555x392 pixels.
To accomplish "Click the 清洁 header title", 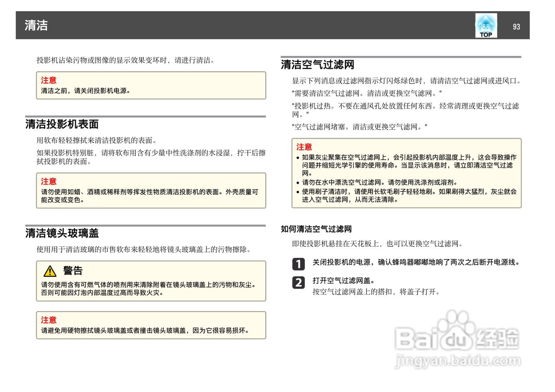I will tap(36, 25).
